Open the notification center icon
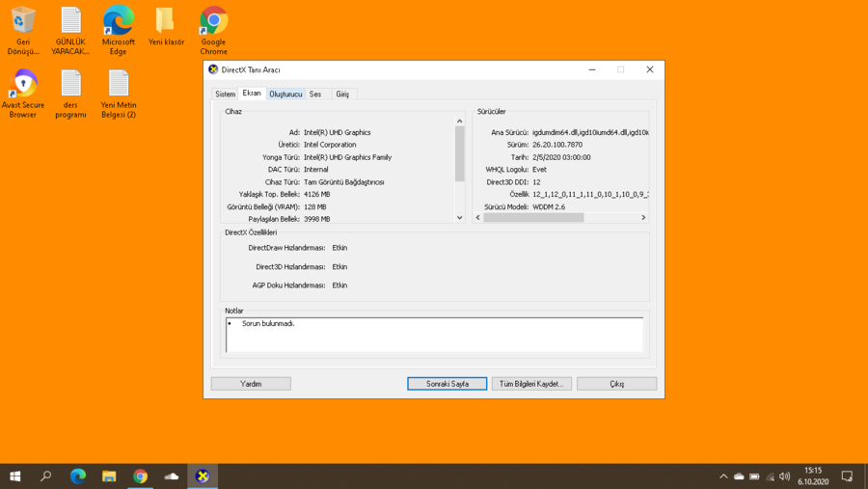Image resolution: width=868 pixels, height=489 pixels. coord(847,476)
